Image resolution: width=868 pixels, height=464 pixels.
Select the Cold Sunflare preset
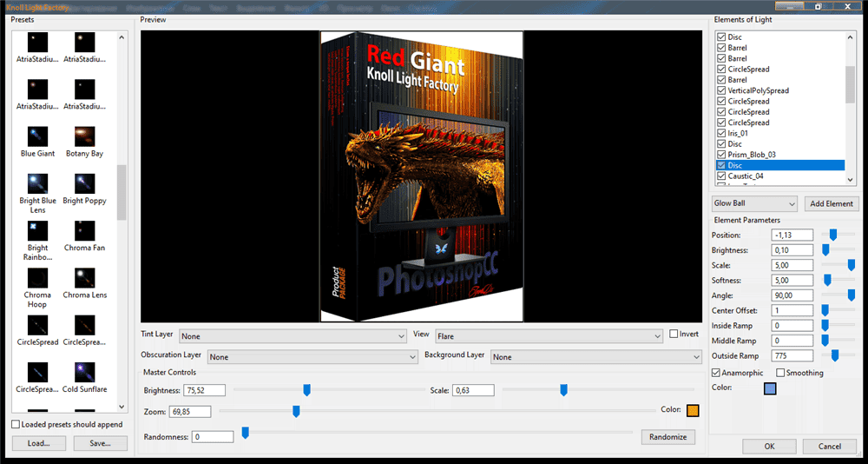(x=85, y=372)
